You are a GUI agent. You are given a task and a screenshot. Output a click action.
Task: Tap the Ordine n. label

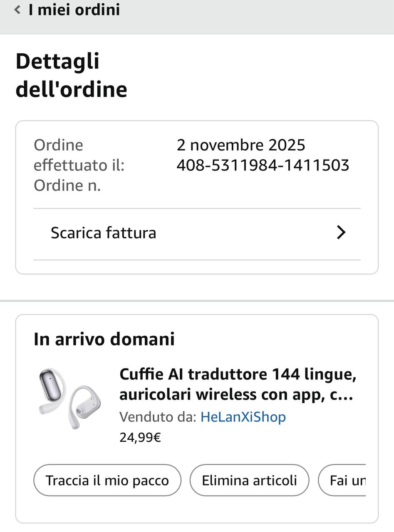click(67, 185)
